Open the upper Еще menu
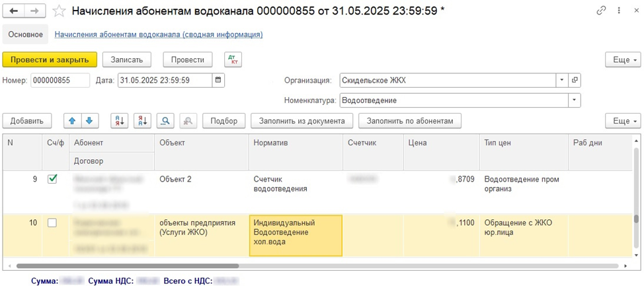644x286 pixels. pos(623,59)
